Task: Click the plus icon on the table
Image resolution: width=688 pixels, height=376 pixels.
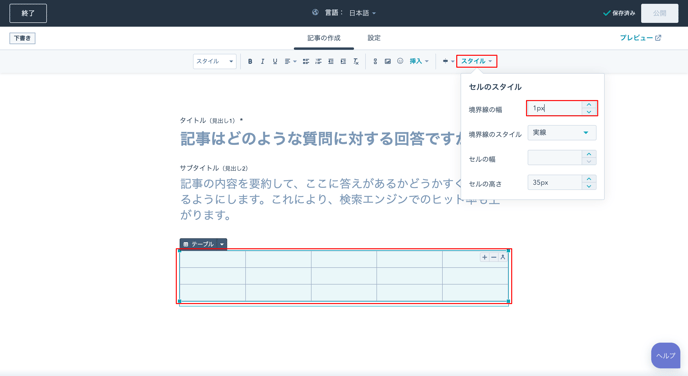Action: coord(484,257)
